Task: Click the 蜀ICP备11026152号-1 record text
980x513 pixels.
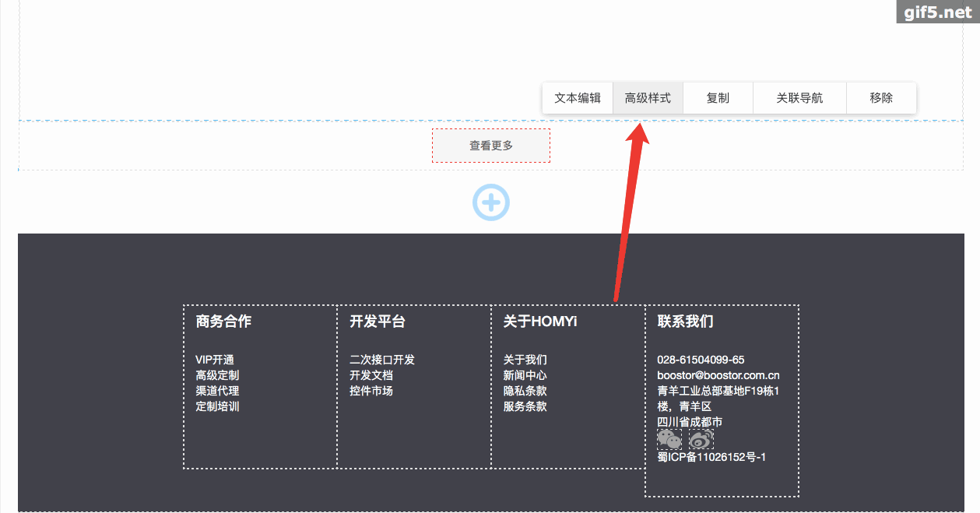Action: pos(711,457)
